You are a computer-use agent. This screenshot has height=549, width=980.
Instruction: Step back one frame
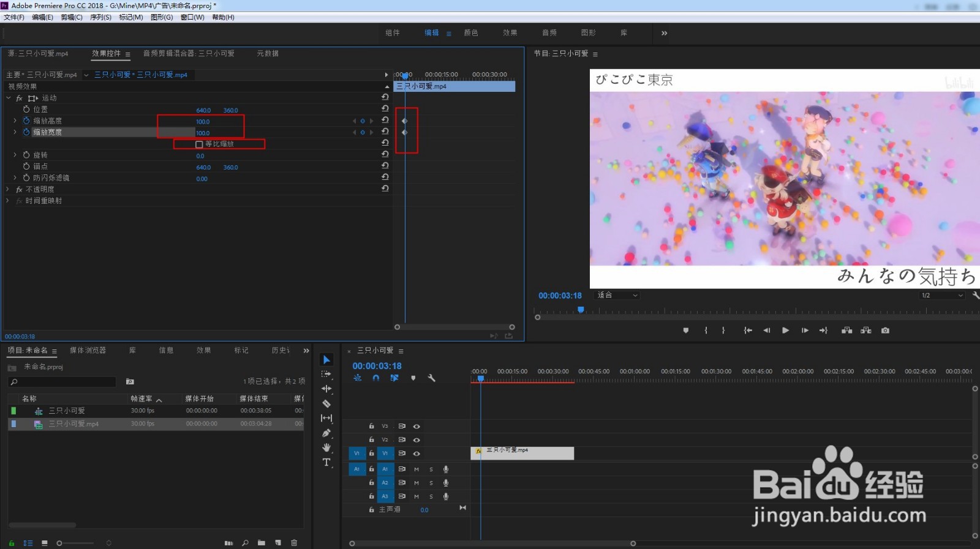(x=766, y=331)
